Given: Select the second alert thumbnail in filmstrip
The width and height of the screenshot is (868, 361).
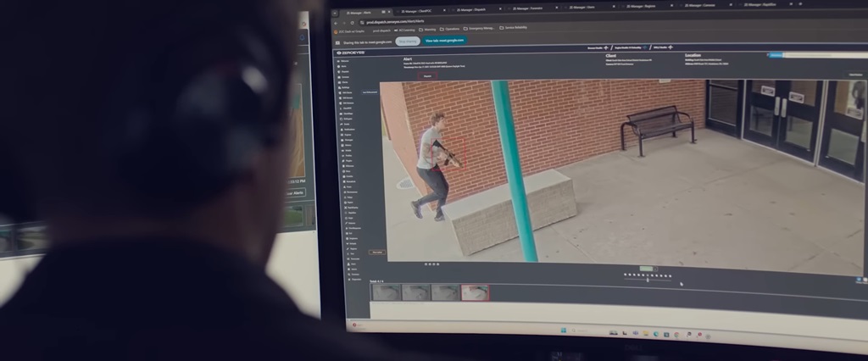Looking at the screenshot, I should tap(415, 292).
